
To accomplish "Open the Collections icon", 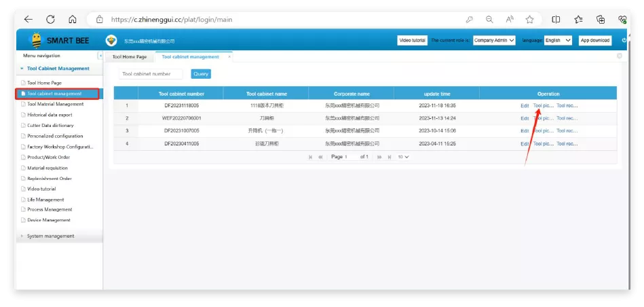I will coord(601,19).
